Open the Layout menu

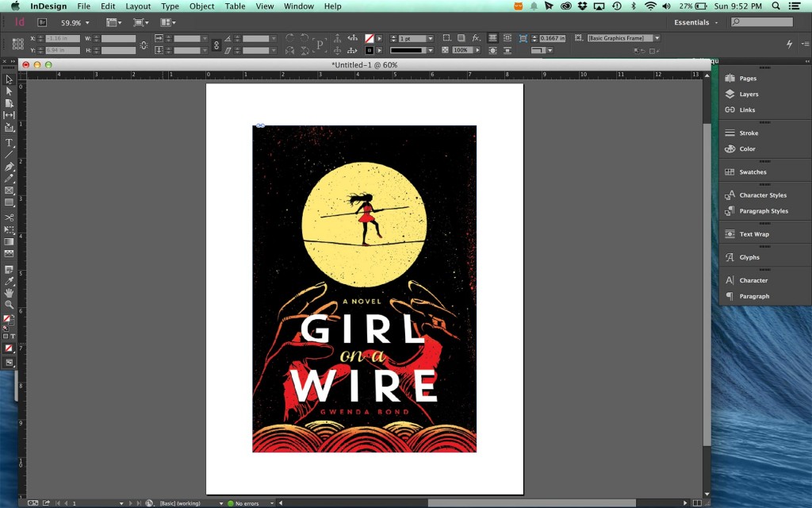click(138, 6)
